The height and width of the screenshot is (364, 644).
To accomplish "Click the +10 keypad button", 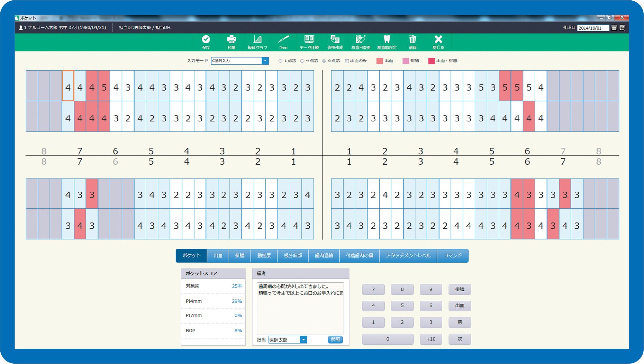I will tap(431, 339).
